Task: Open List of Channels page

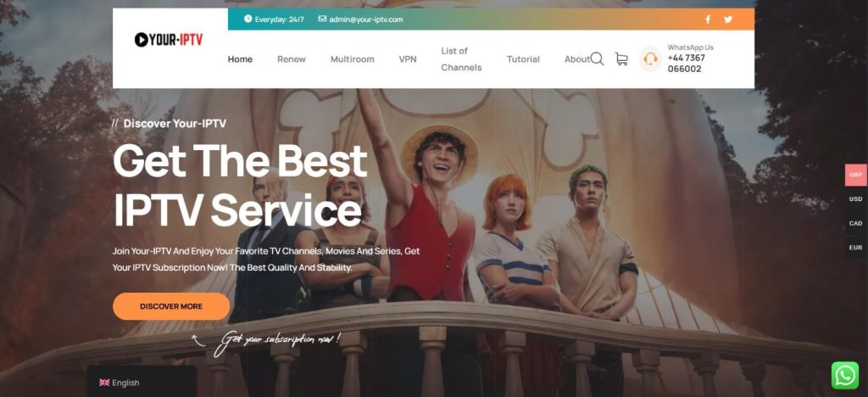Action: tap(461, 59)
